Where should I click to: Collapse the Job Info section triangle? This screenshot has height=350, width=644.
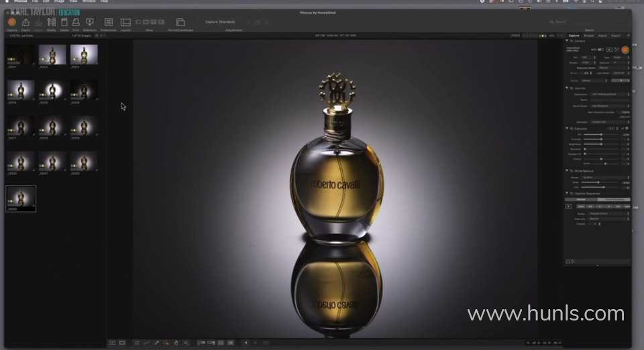[568, 89]
